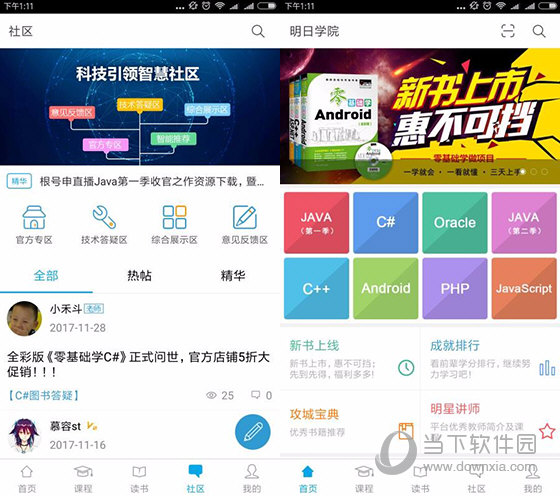The width and height of the screenshot is (560, 496).
Task: Open the 技术答疑区 wrench icon
Action: pyautogui.click(x=104, y=217)
